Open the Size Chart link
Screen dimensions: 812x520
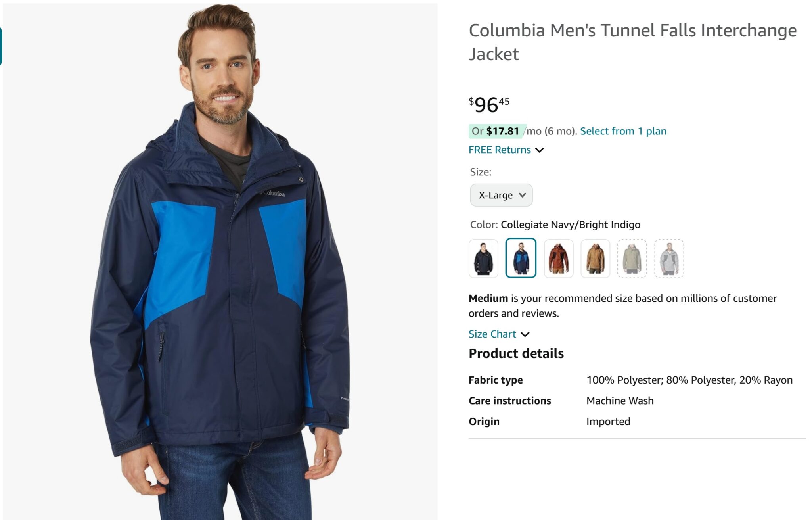click(492, 334)
